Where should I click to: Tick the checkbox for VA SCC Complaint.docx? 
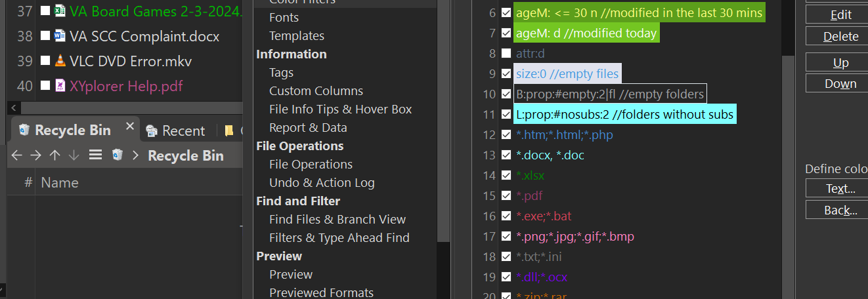click(45, 36)
